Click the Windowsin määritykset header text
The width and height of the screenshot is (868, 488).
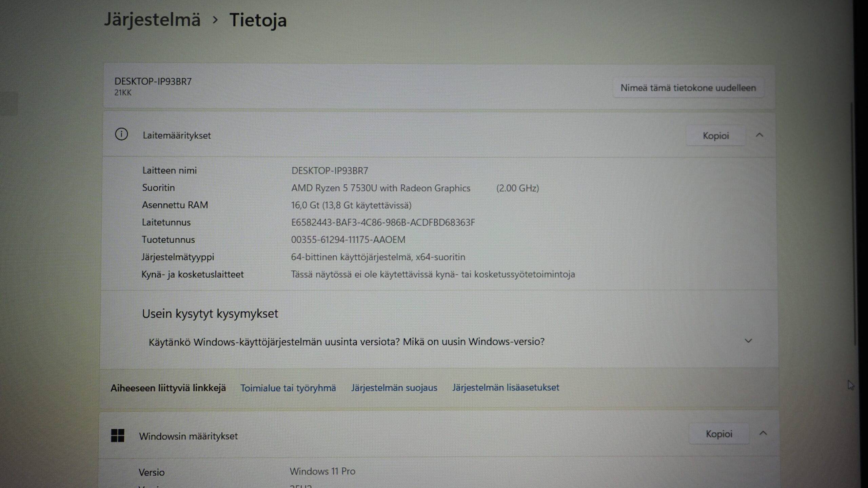point(188,436)
